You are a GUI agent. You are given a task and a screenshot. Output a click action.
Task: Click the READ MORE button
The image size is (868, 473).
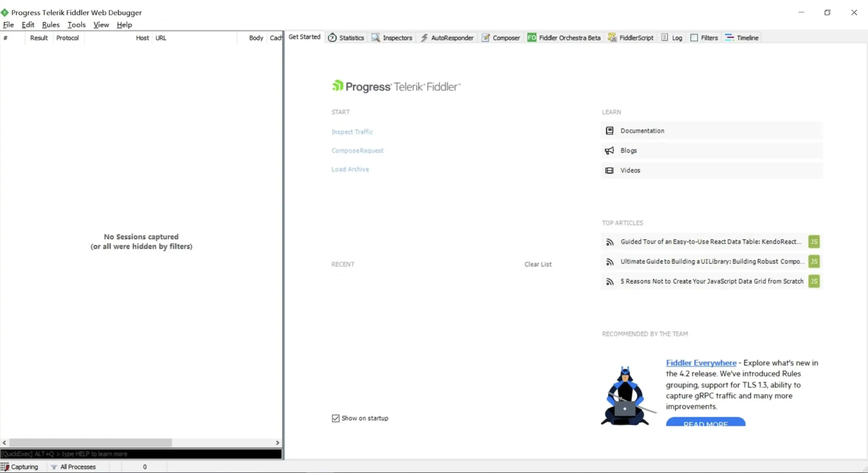[705, 422]
